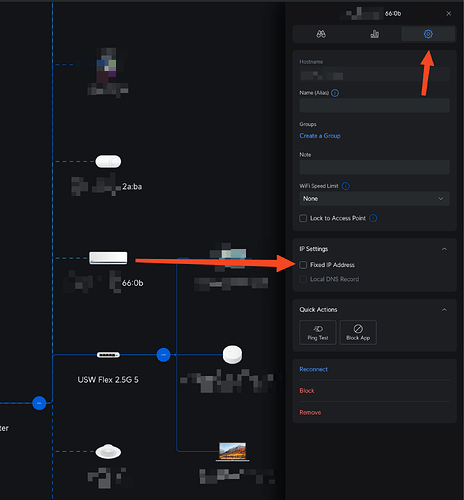
Task: Switch to the statistics chart tab
Action: (x=375, y=34)
